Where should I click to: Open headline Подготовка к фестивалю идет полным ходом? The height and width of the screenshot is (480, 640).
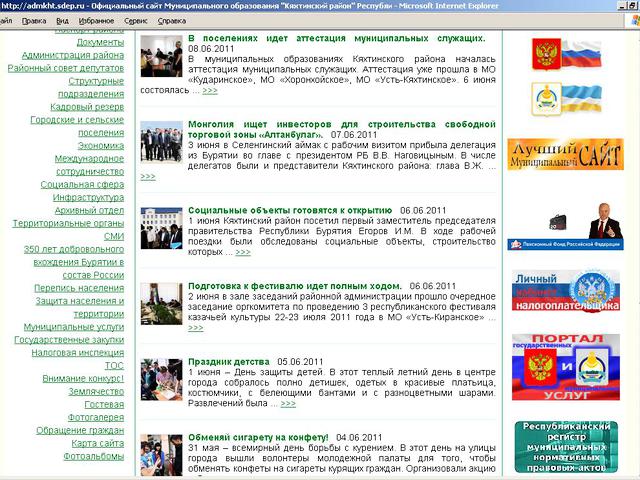295,286
